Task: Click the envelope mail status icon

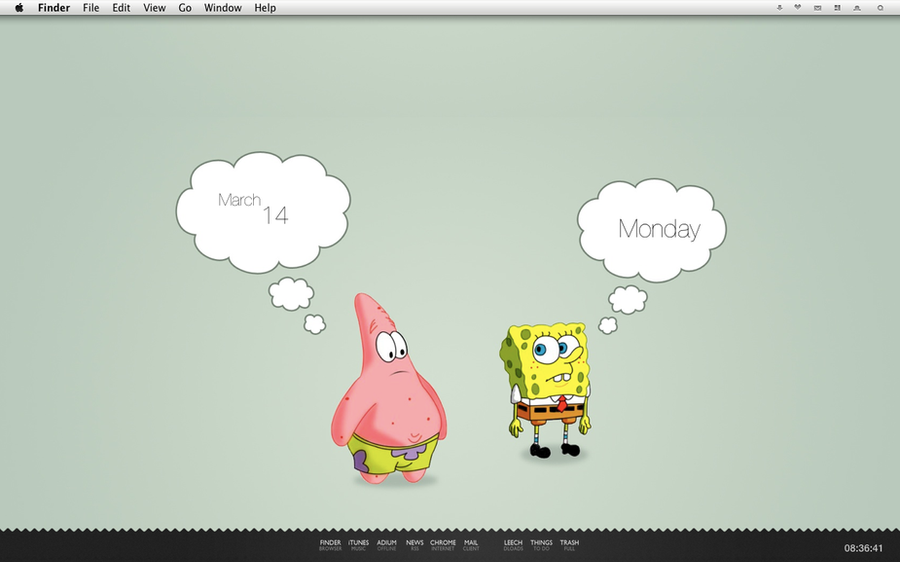Action: 817,8
